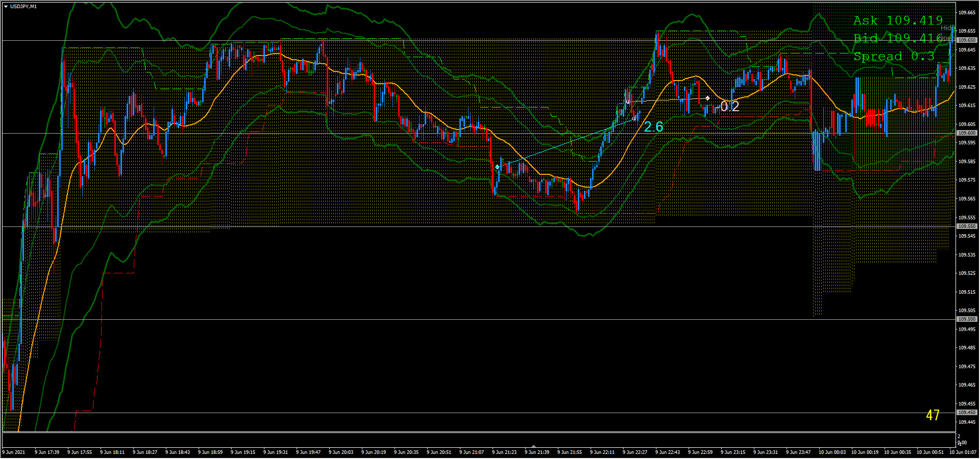
Task: Select the Ask 109.419 label
Action: 898,20
